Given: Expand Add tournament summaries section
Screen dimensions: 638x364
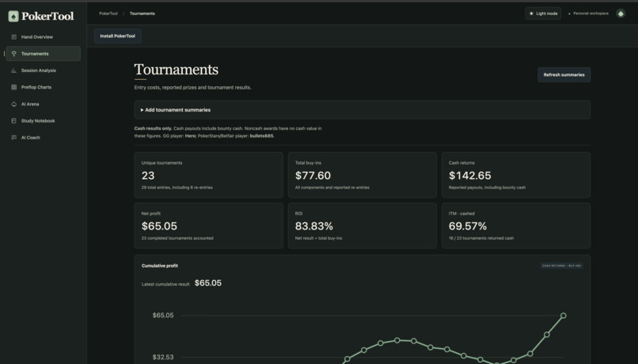Looking at the screenshot, I should click(x=362, y=110).
